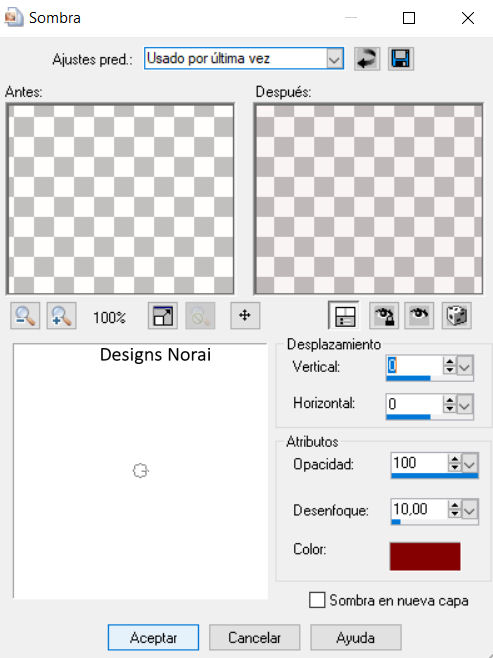The image size is (493, 658).
Task: Zoom out the preview with the minus magnifier
Action: click(25, 316)
